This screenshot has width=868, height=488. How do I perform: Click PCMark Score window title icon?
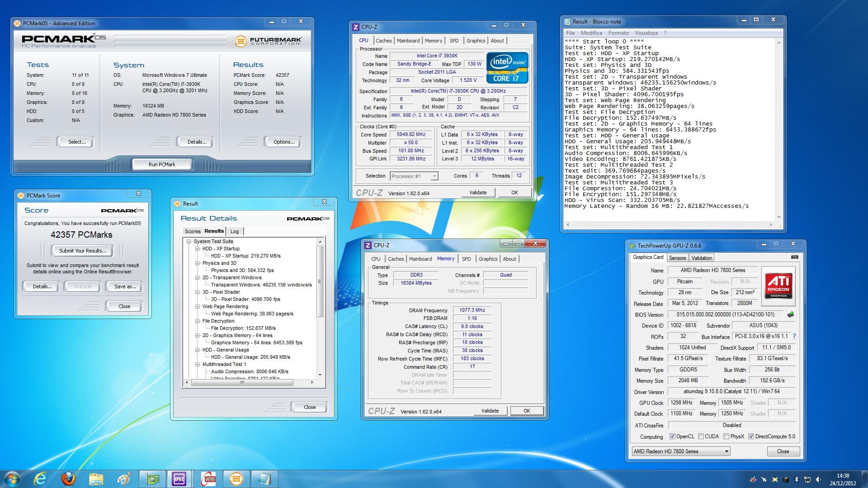point(20,196)
